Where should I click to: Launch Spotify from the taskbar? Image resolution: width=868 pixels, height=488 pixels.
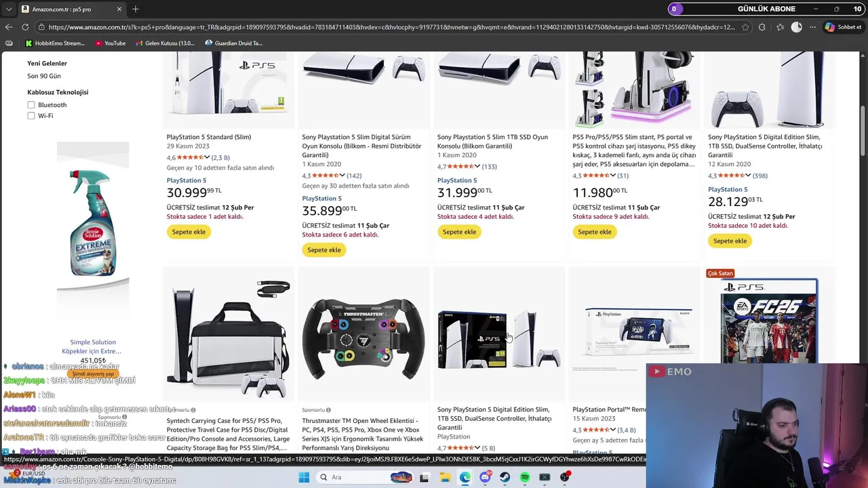coord(525,477)
